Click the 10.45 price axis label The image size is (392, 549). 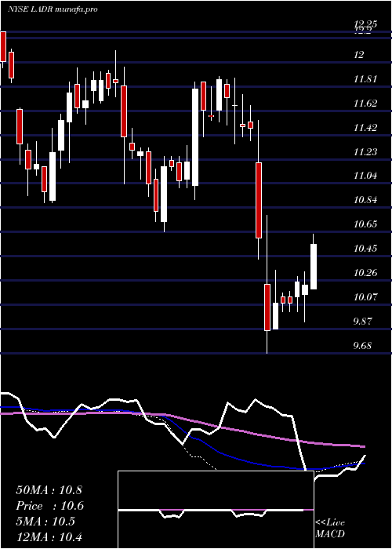coord(365,249)
